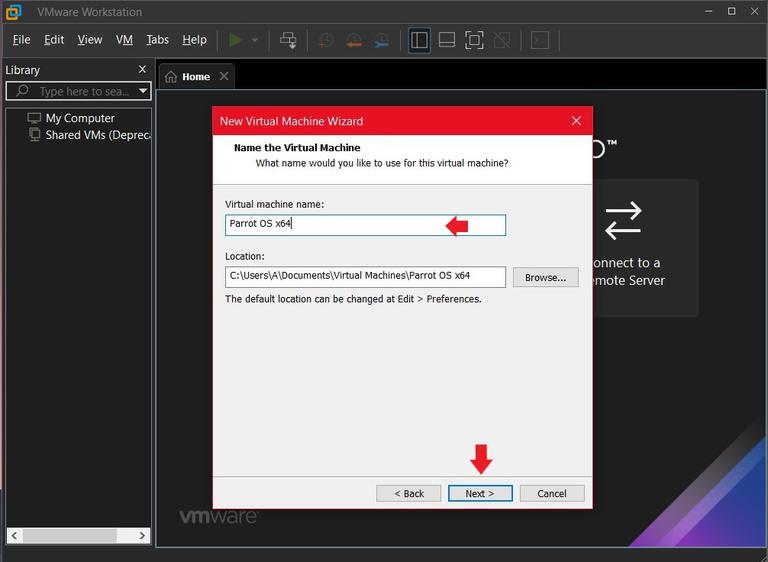Click the Library scroll right arrow
The height and width of the screenshot is (562, 768).
[142, 536]
